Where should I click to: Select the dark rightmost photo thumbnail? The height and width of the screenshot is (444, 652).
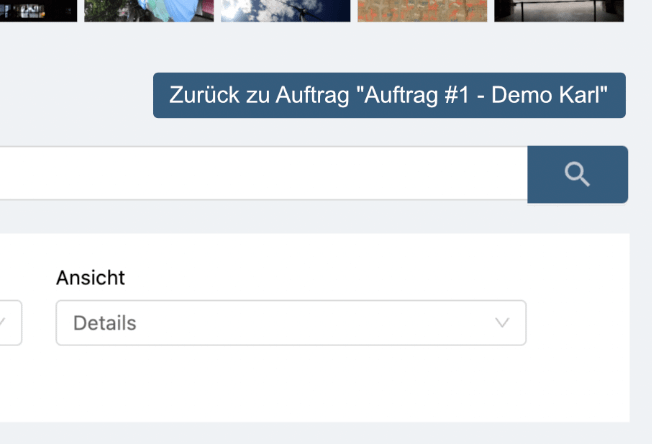558,10
